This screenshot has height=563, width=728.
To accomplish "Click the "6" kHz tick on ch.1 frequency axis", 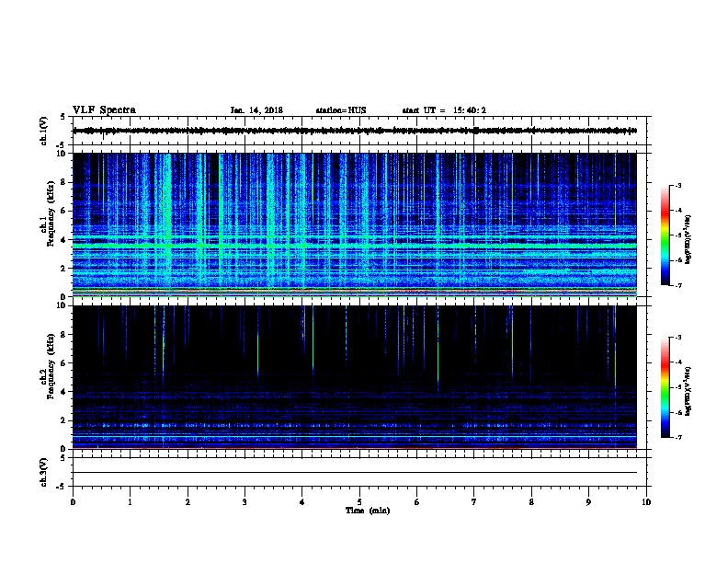I will point(64,211).
